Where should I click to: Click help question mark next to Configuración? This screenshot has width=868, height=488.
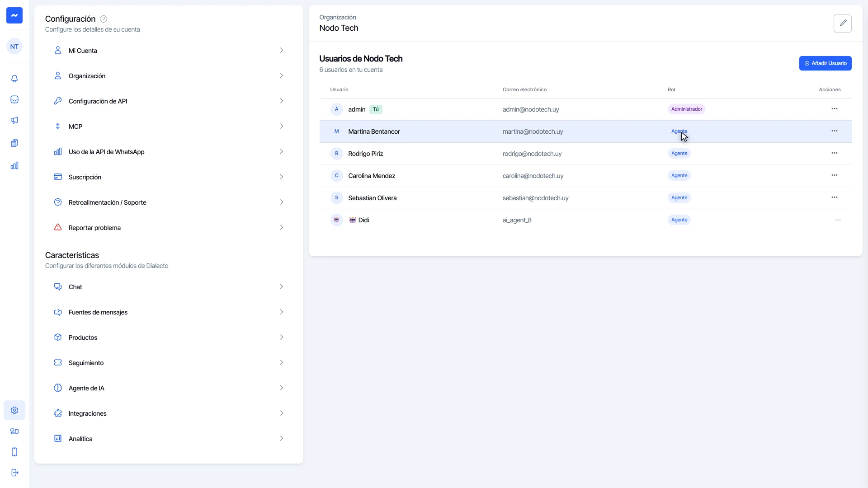tap(104, 19)
